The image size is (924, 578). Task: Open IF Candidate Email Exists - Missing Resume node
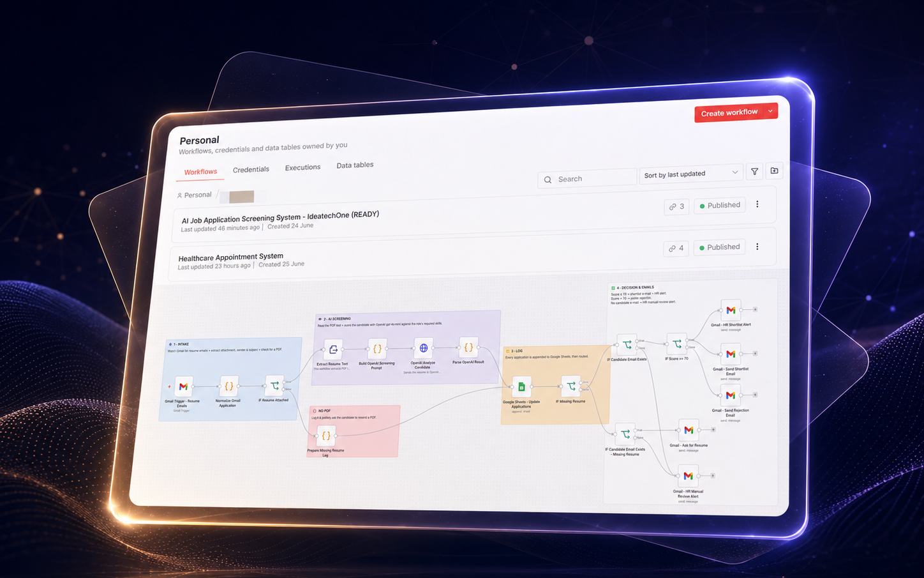[x=625, y=434]
